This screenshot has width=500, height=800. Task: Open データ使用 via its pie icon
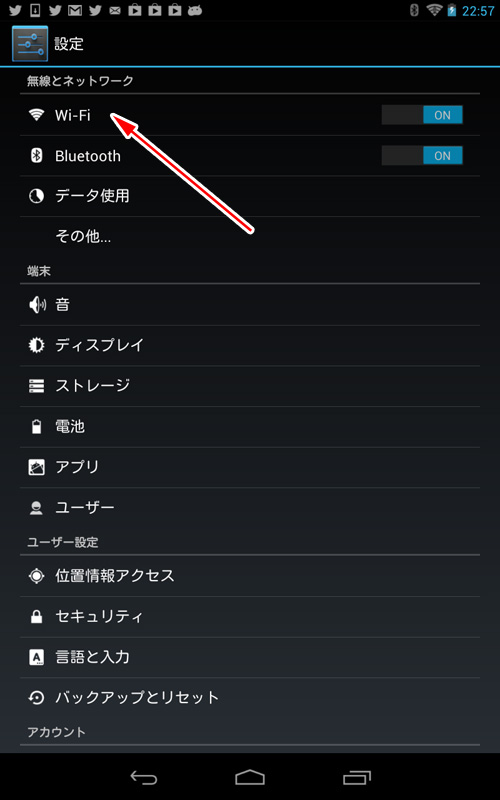[36, 196]
